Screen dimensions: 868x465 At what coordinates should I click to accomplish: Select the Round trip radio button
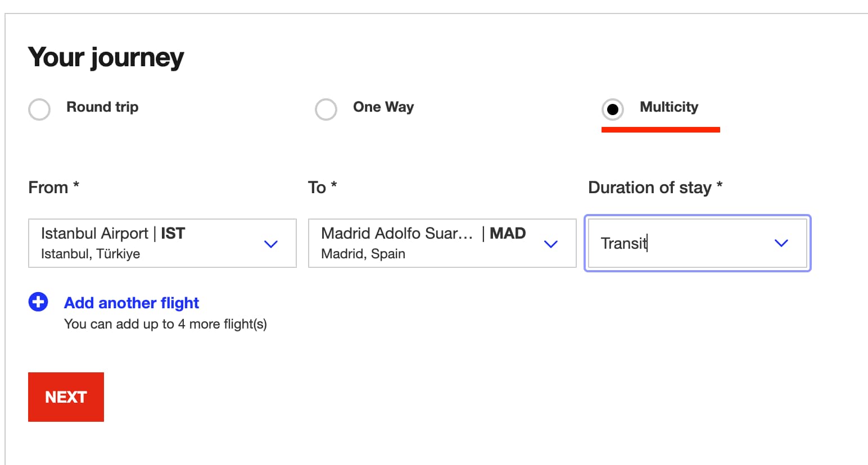click(x=39, y=109)
